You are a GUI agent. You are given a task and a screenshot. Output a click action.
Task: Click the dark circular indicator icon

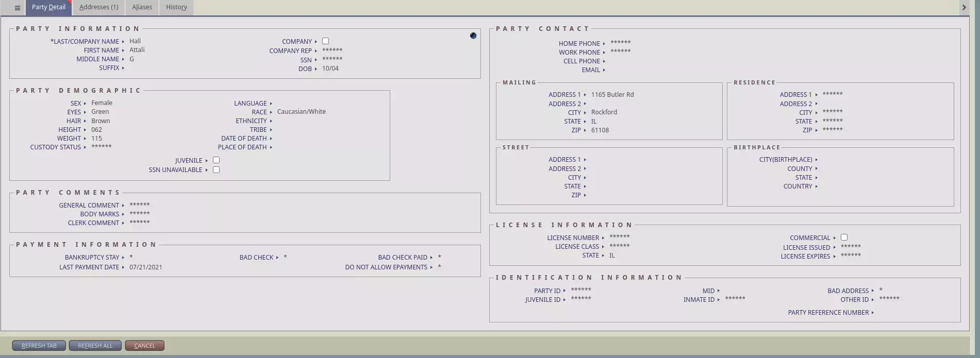473,36
